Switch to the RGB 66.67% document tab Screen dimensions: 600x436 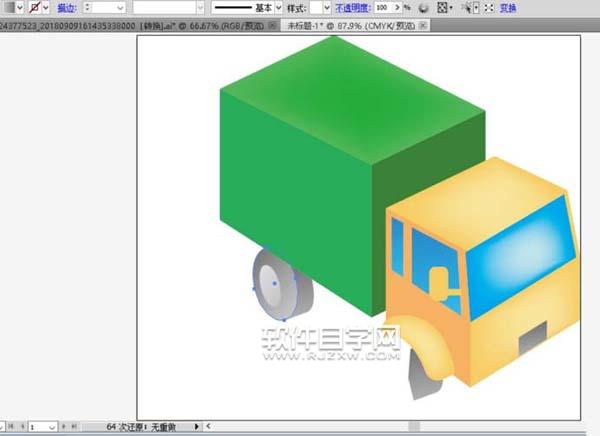[x=132, y=26]
